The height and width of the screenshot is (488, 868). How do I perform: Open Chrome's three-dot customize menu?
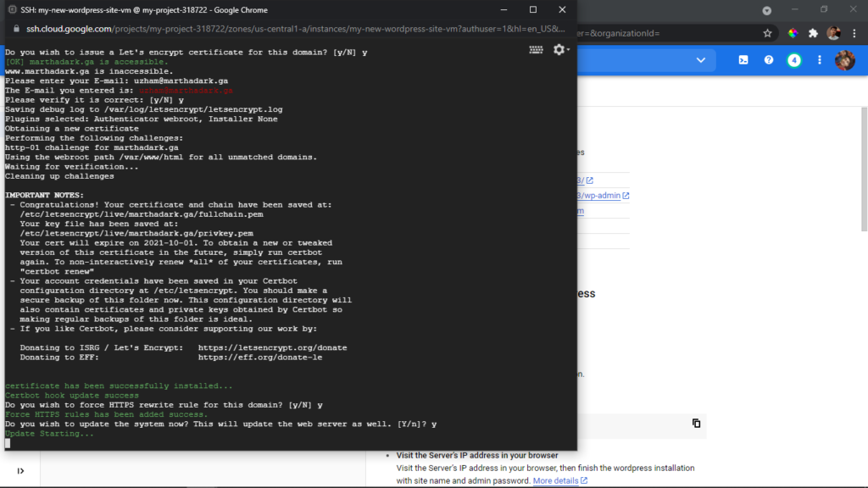click(x=854, y=33)
